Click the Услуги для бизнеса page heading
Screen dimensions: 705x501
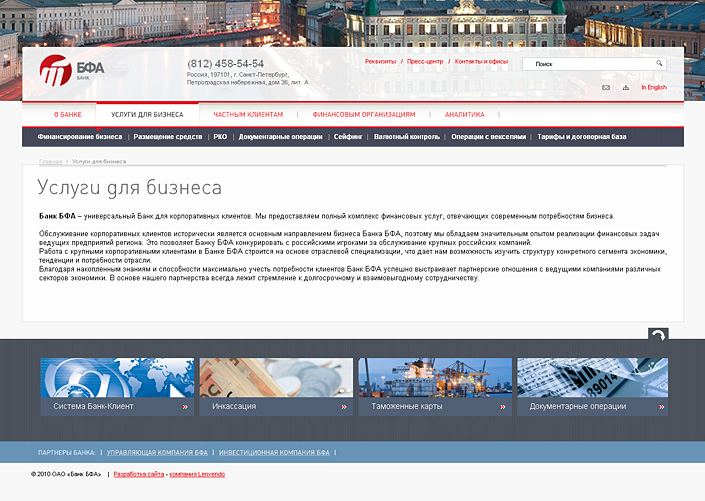coord(129,188)
